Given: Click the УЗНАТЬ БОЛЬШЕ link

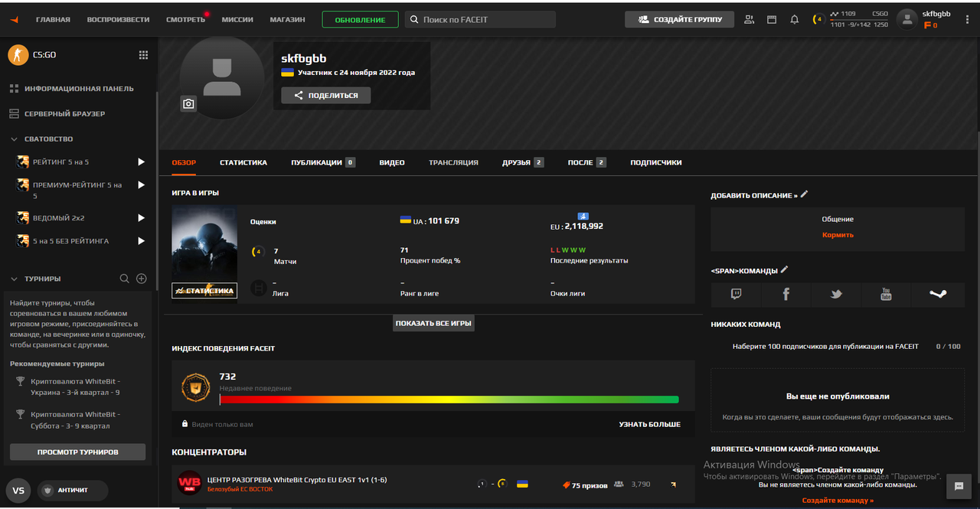Looking at the screenshot, I should (649, 424).
